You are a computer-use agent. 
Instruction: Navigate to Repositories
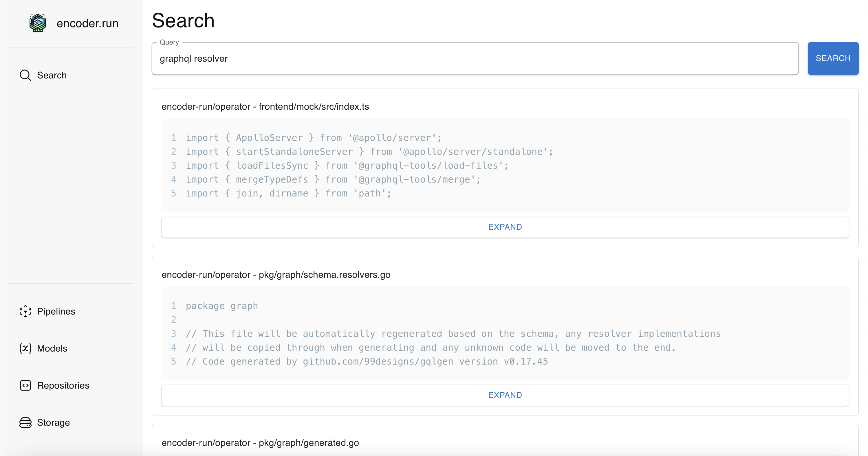click(x=63, y=385)
